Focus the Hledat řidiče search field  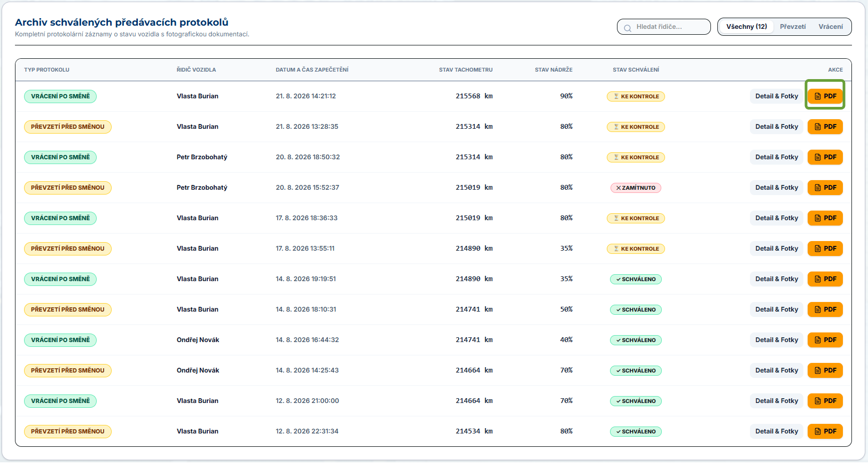(x=664, y=27)
